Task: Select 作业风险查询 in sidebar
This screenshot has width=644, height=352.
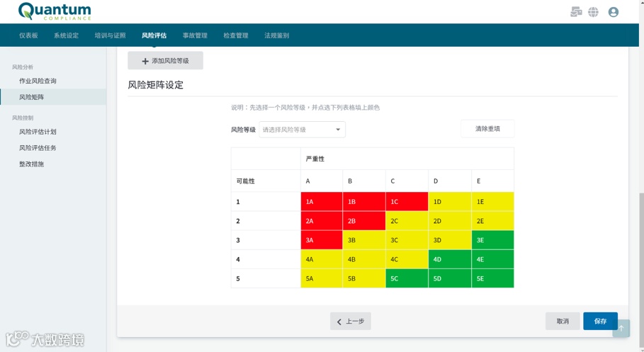Action: 53,81
